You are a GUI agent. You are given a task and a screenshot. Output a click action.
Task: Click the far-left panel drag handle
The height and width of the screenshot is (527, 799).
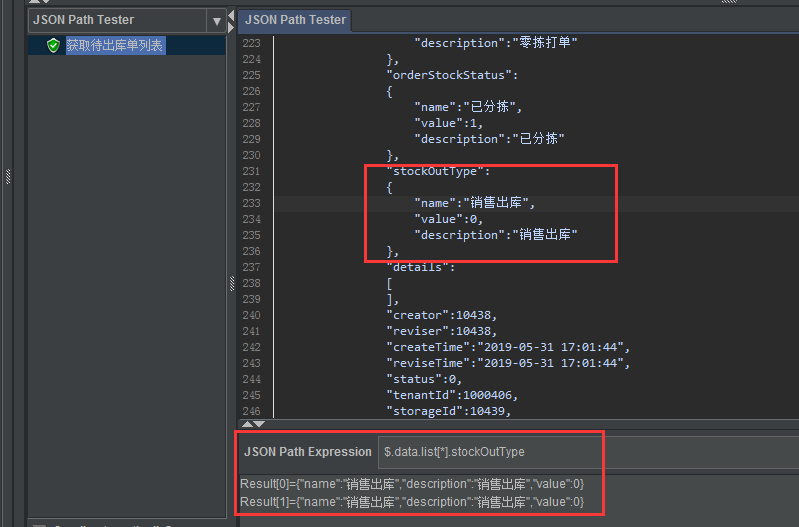click(8, 177)
